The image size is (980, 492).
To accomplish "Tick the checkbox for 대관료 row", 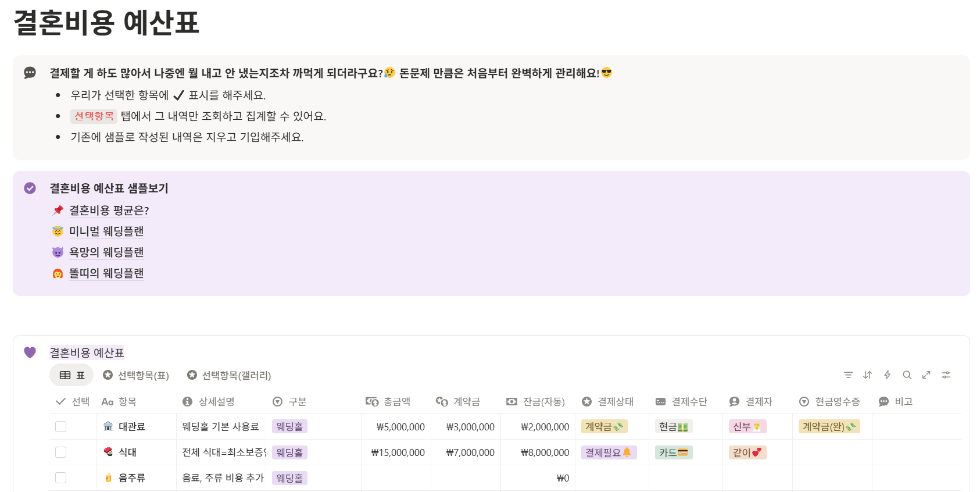I will [x=60, y=426].
